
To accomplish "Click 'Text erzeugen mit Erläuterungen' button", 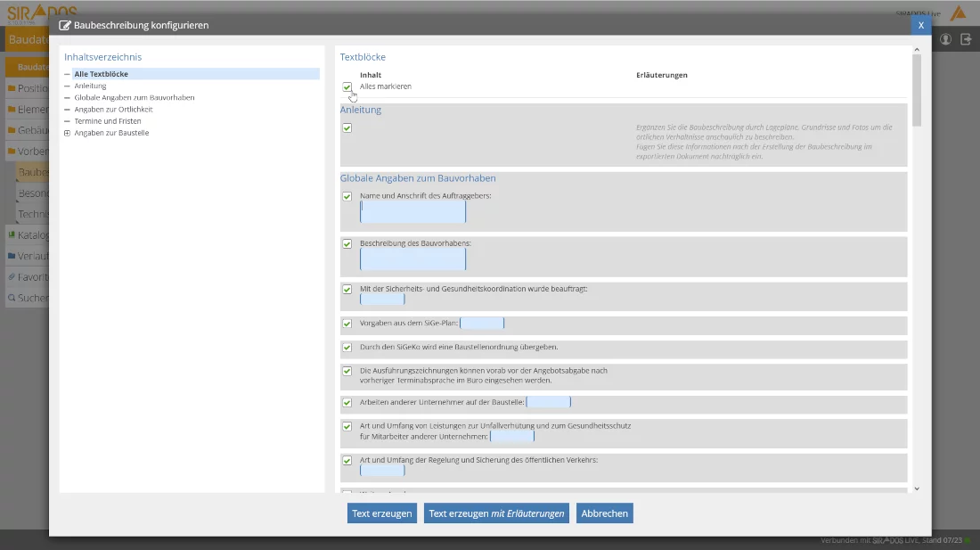I will (x=496, y=513).
